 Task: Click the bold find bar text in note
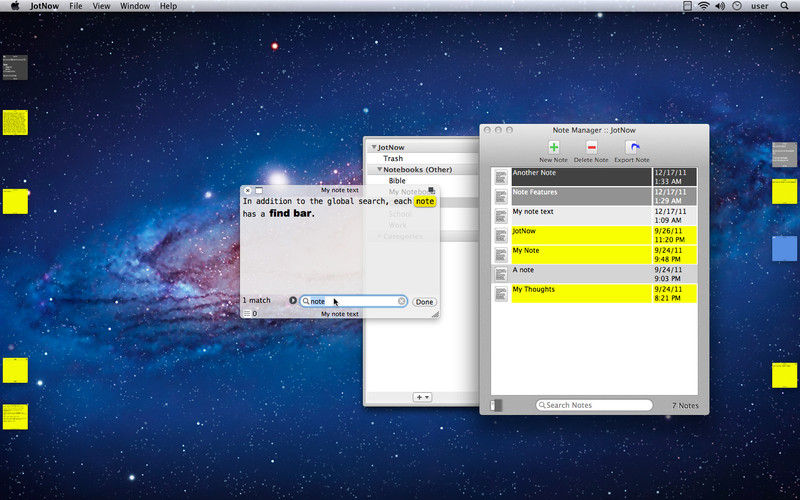(x=292, y=213)
